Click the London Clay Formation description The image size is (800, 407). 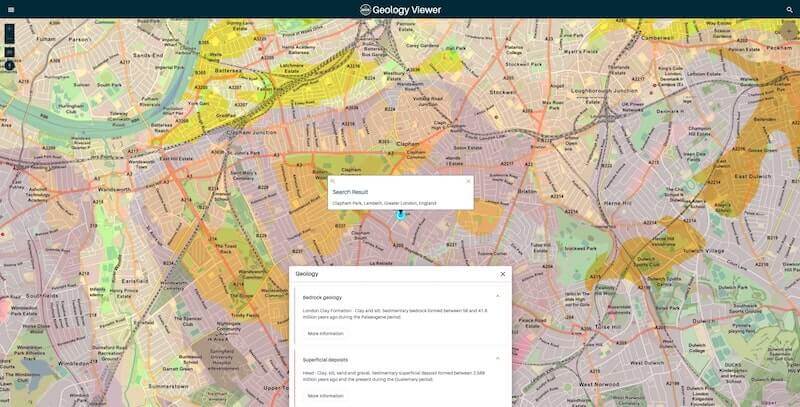coord(395,314)
